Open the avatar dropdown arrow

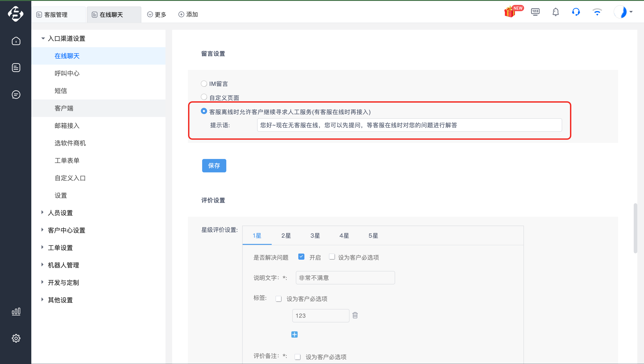click(x=631, y=12)
